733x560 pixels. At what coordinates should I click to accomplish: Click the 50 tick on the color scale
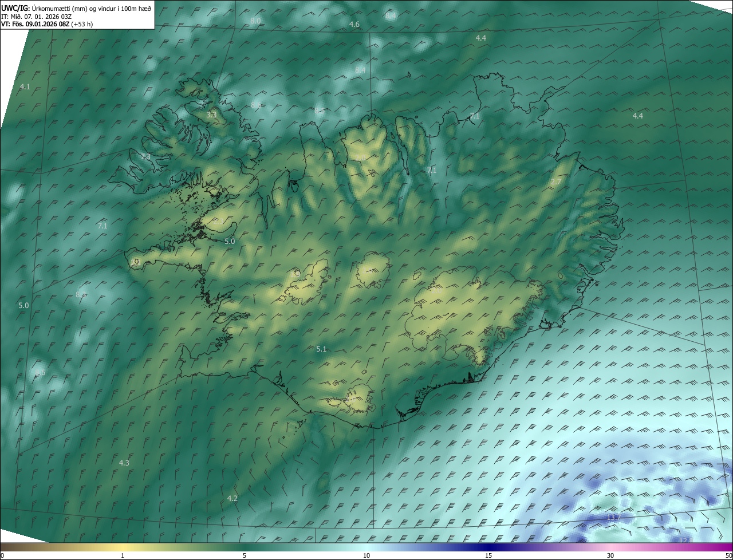pyautogui.click(x=728, y=555)
